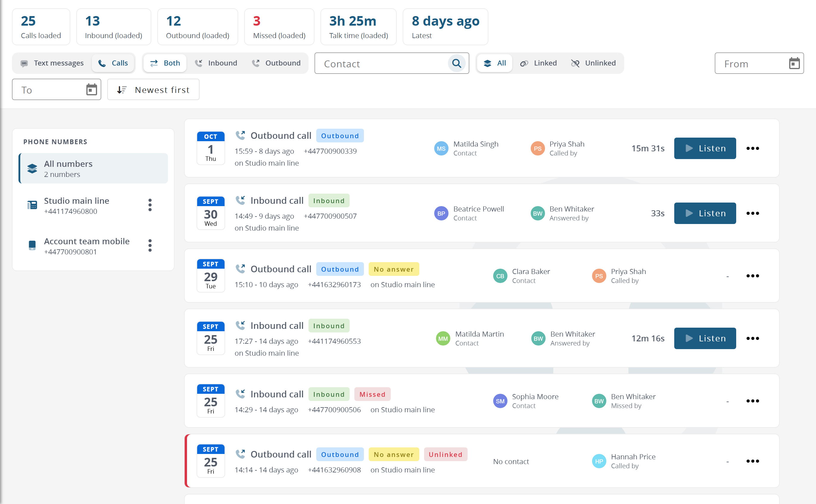Viewport: 816px width, 504px height.
Task: Click the CB avatar of Clara Baker
Action: [x=500, y=276]
